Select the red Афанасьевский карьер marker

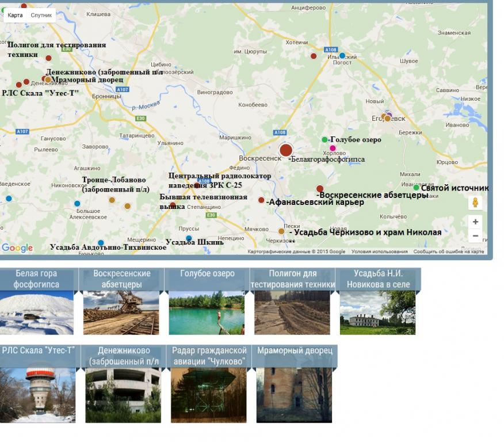click(261, 200)
